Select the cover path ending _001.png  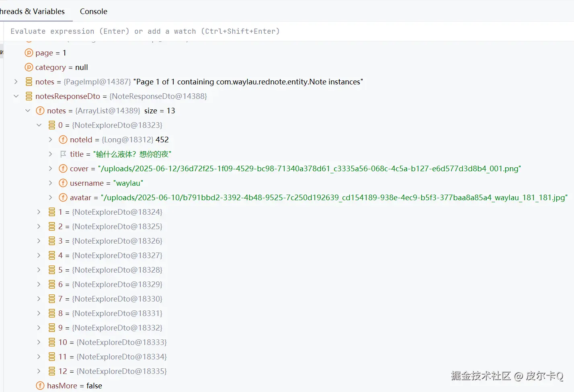pos(310,168)
